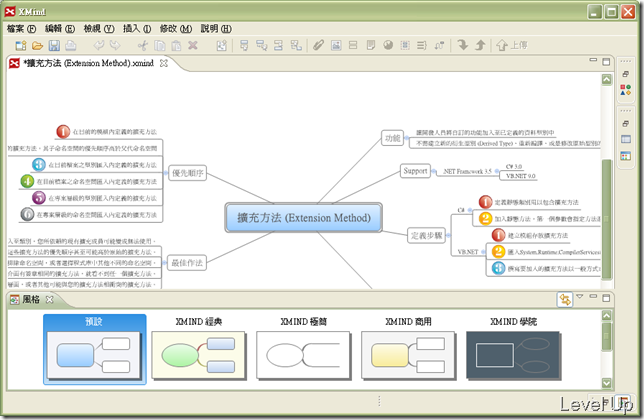
Task: Click the drill down arrow icon
Action: (463, 45)
